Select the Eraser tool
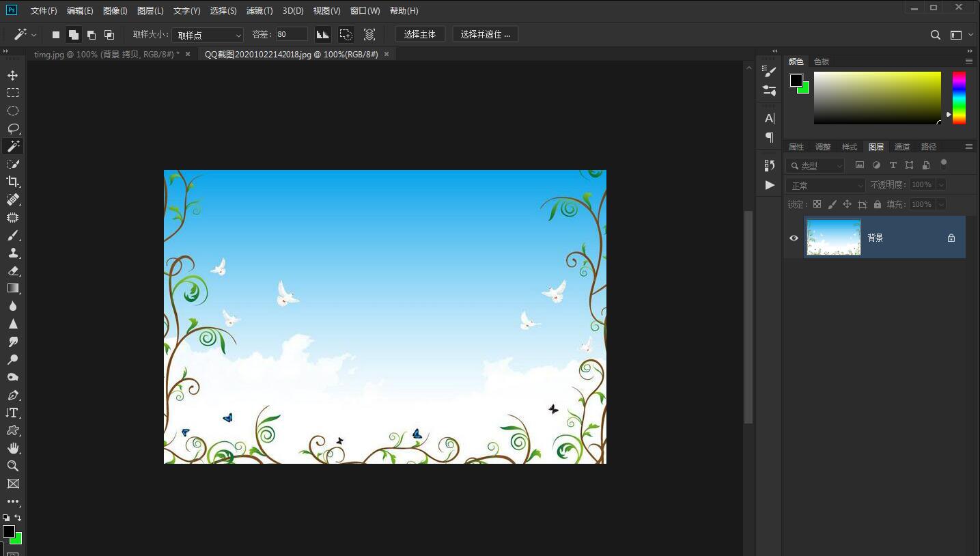 point(12,270)
